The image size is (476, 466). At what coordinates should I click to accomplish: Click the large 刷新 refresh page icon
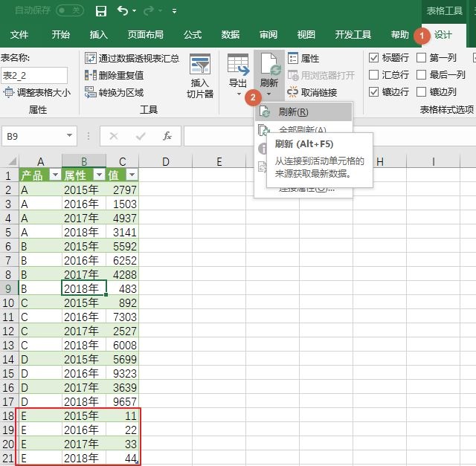pyautogui.click(x=270, y=64)
